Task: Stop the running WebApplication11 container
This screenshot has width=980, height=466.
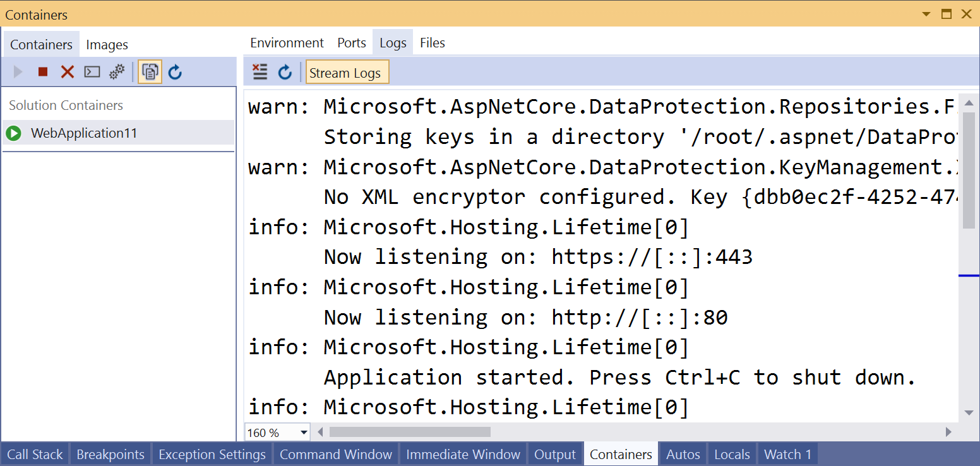Action: click(x=42, y=71)
